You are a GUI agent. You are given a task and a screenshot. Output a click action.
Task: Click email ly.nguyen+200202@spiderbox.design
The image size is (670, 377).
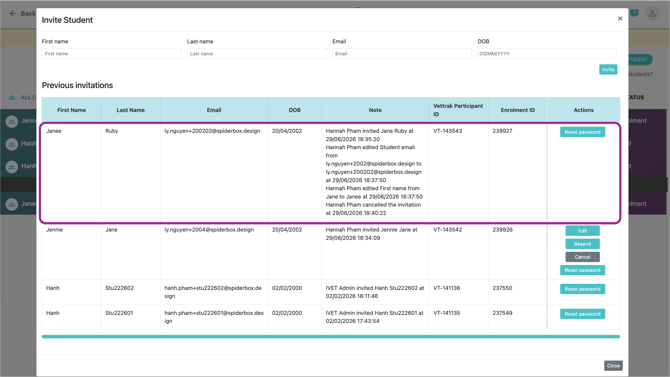click(212, 131)
